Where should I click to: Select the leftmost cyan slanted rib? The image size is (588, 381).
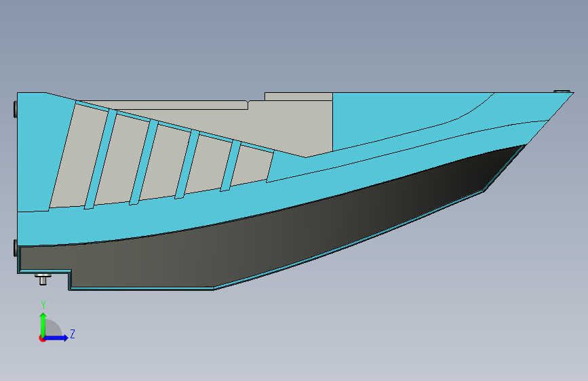click(x=100, y=159)
